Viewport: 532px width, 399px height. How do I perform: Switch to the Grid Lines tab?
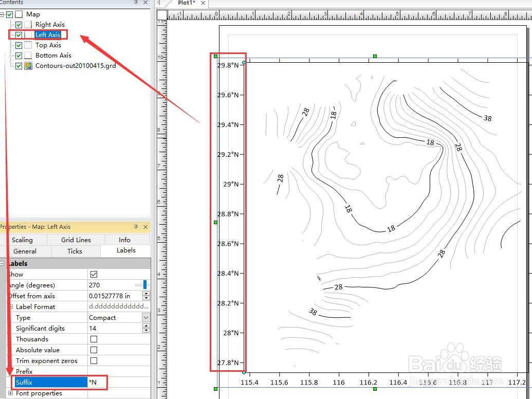point(76,240)
